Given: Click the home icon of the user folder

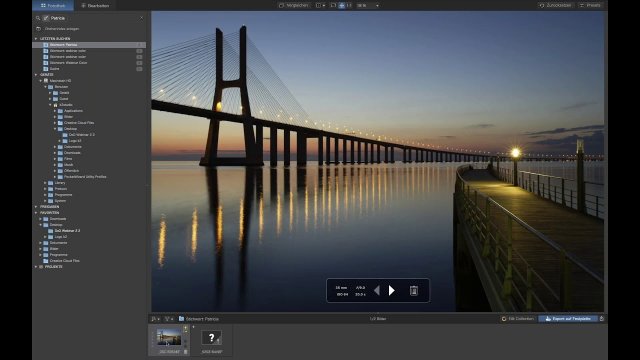Looking at the screenshot, I should pos(56,104).
